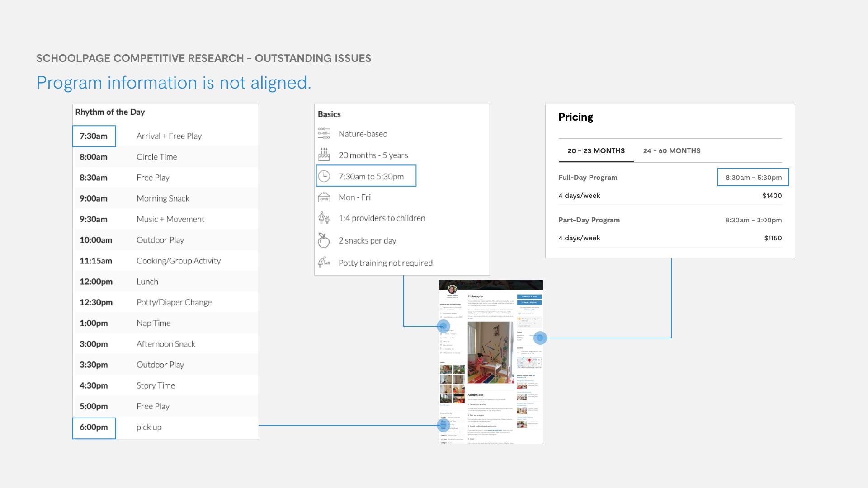Screen dimensions: 868x488
Task: Click the 'Basics' heading
Action: [329, 114]
